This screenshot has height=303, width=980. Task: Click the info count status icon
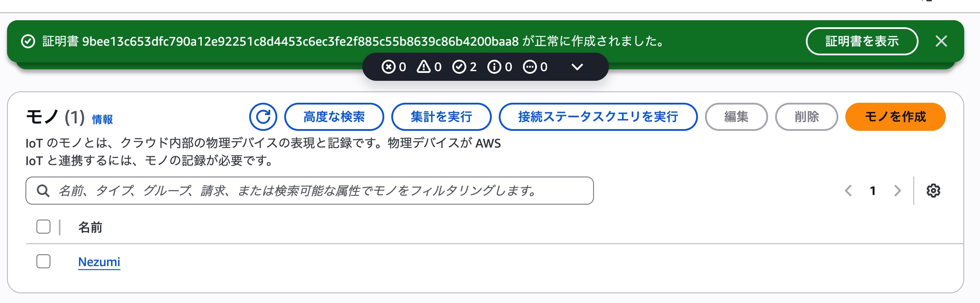click(494, 67)
